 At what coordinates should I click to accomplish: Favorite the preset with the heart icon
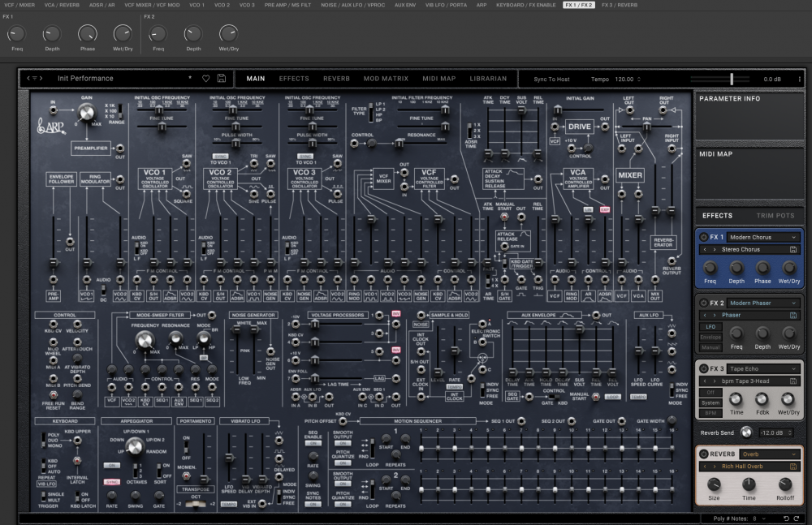[x=205, y=79]
